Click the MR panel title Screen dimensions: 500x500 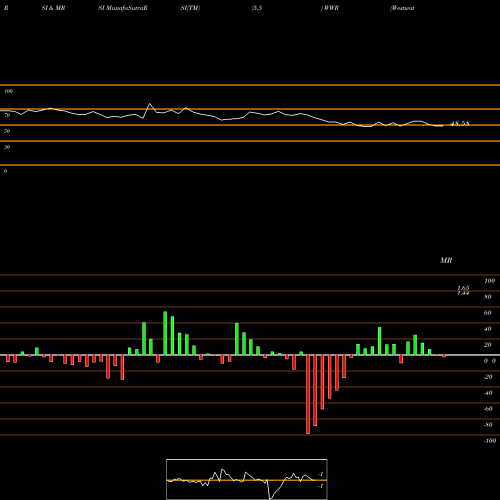pos(446,260)
